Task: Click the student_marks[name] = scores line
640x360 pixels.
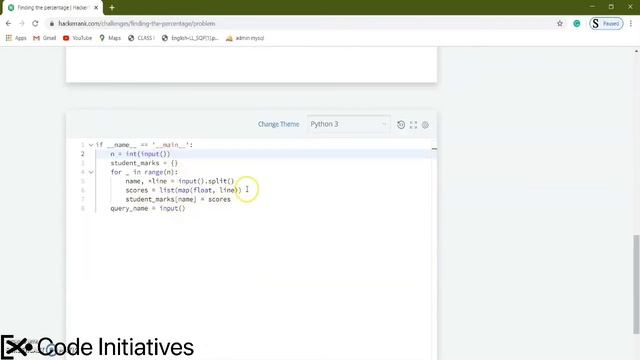Action: pyautogui.click(x=178, y=199)
